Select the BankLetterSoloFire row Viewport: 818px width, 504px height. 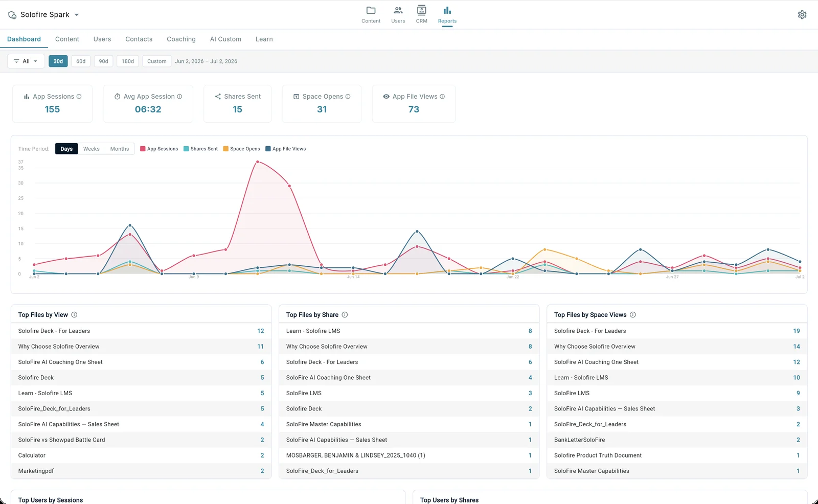(677, 440)
